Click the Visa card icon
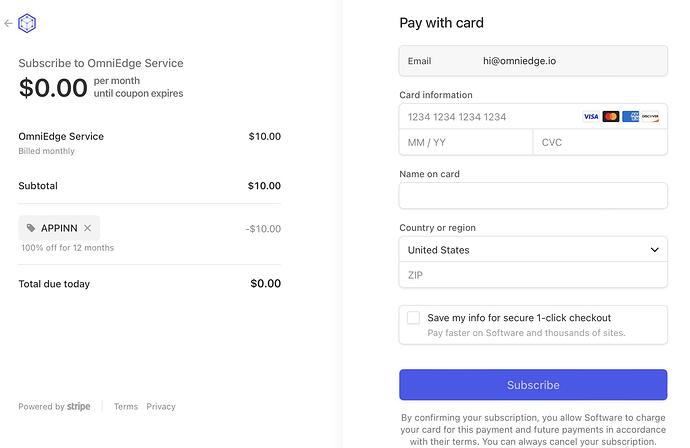The image size is (690, 448). tap(591, 117)
